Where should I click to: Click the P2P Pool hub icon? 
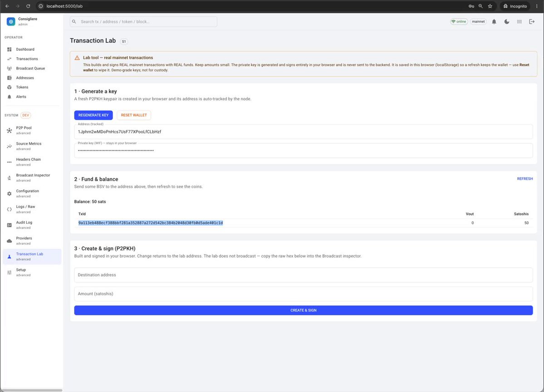(x=10, y=130)
